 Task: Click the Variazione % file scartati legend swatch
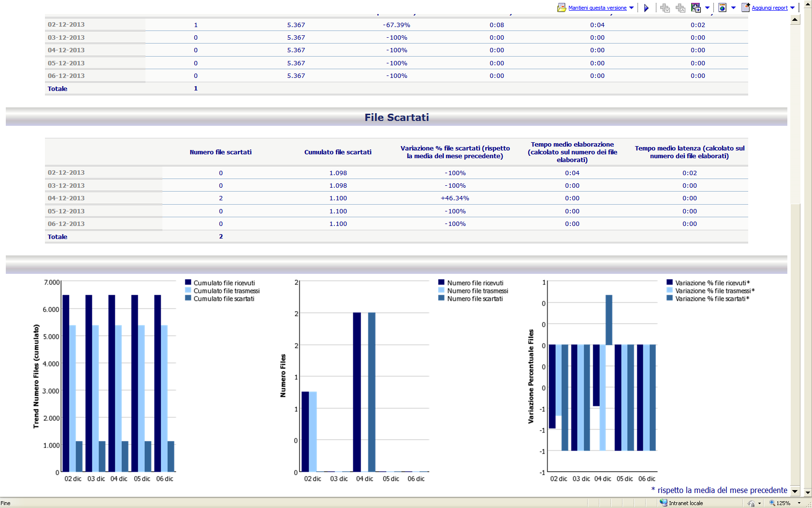click(x=669, y=298)
